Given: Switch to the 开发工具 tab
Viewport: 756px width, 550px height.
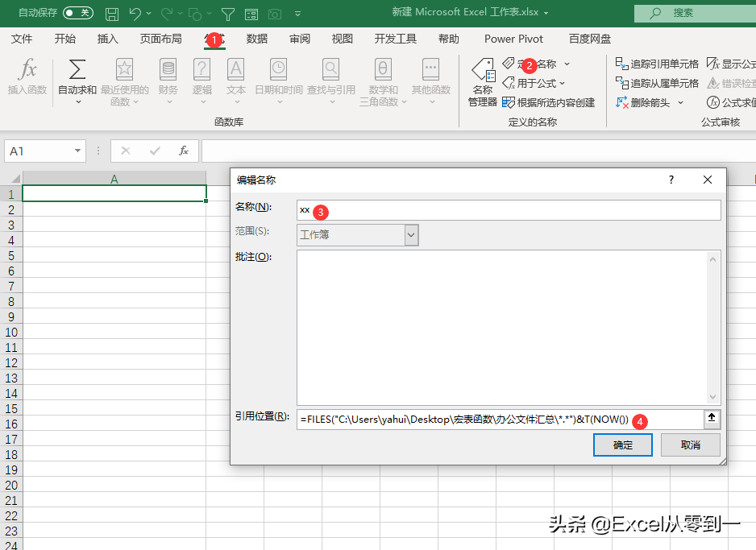Looking at the screenshot, I should pos(396,39).
